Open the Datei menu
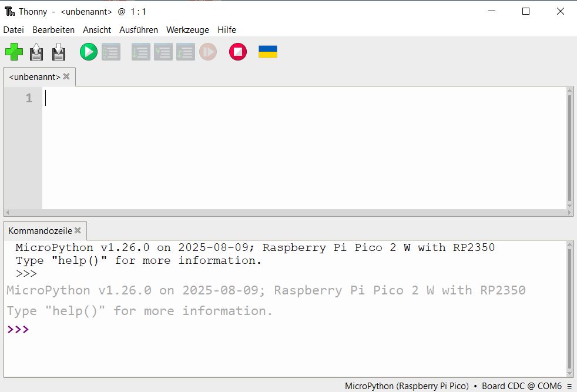Image resolution: width=577 pixels, height=392 pixels. (x=14, y=30)
